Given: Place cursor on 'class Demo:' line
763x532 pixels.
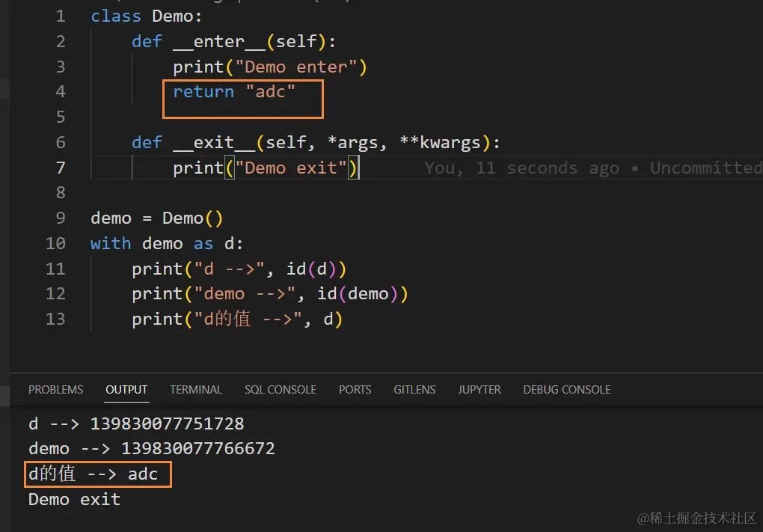Looking at the screenshot, I should click(x=147, y=16).
